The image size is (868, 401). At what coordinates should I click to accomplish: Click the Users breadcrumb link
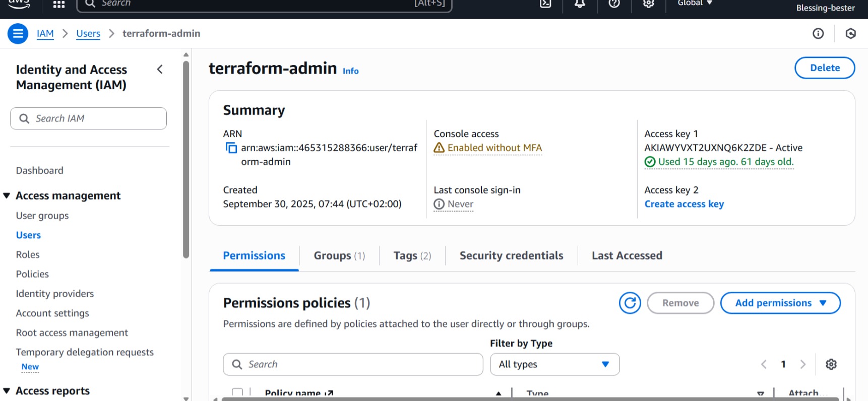(x=88, y=34)
